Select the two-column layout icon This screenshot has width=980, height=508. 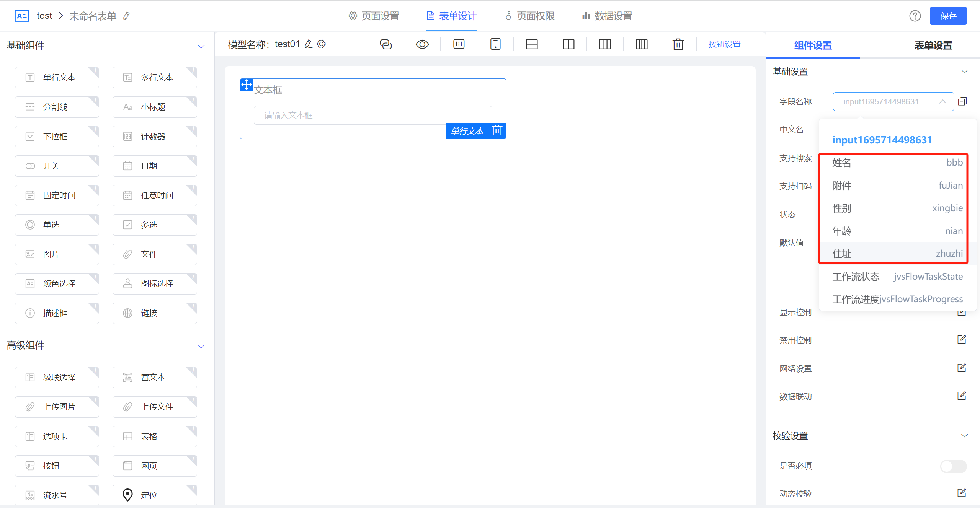[568, 44]
